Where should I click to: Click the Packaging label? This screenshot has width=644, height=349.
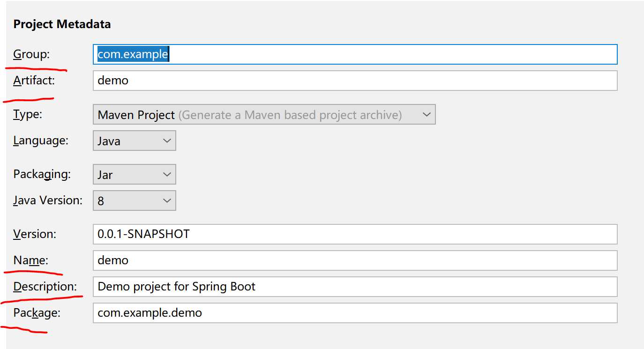point(42,175)
